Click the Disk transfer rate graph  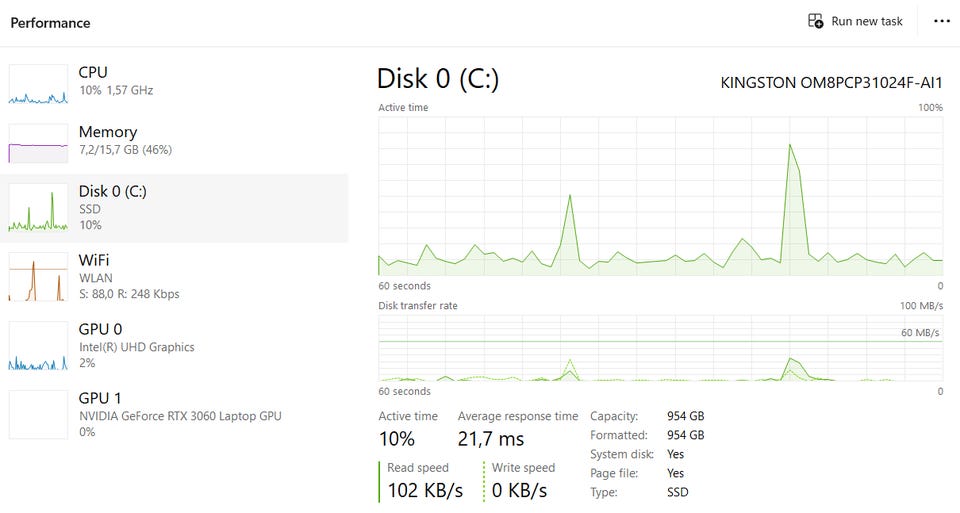pos(660,348)
